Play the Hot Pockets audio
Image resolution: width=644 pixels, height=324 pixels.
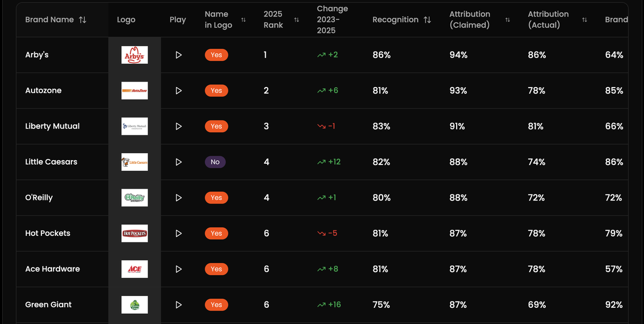tap(179, 233)
